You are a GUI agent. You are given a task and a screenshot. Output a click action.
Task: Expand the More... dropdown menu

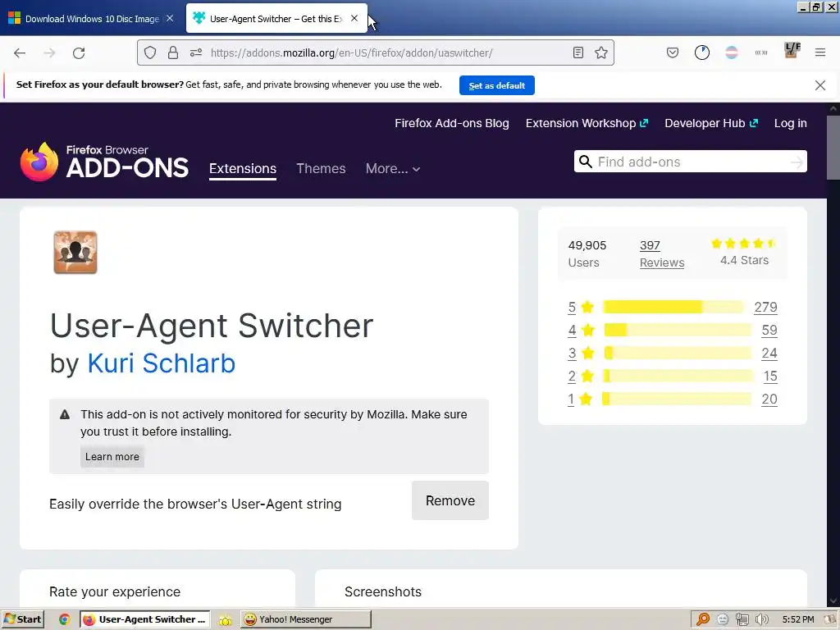[x=393, y=169]
